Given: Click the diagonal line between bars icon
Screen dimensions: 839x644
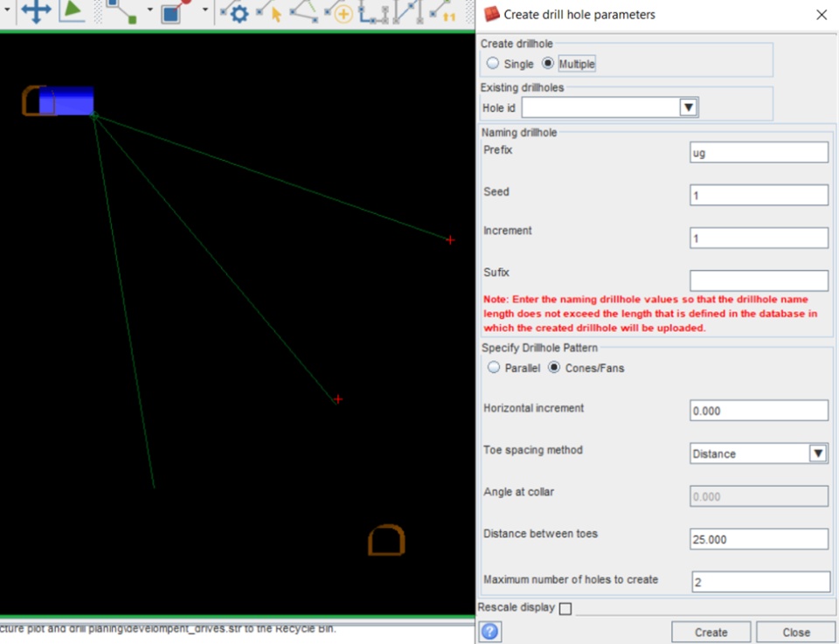Looking at the screenshot, I should (408, 11).
